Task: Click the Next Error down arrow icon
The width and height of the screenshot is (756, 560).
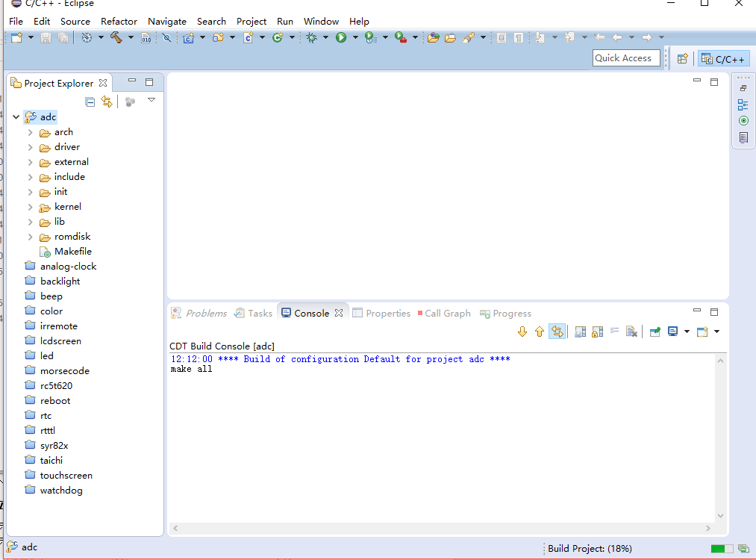Action: click(522, 332)
